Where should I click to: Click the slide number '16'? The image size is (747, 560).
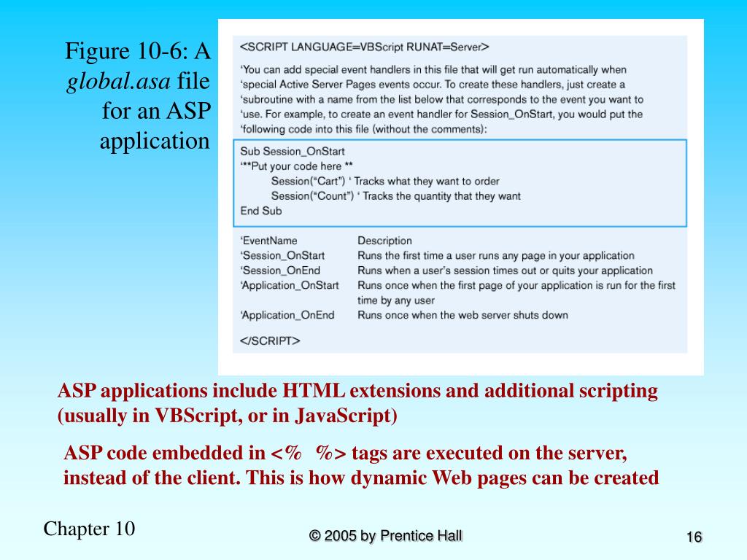point(694,537)
